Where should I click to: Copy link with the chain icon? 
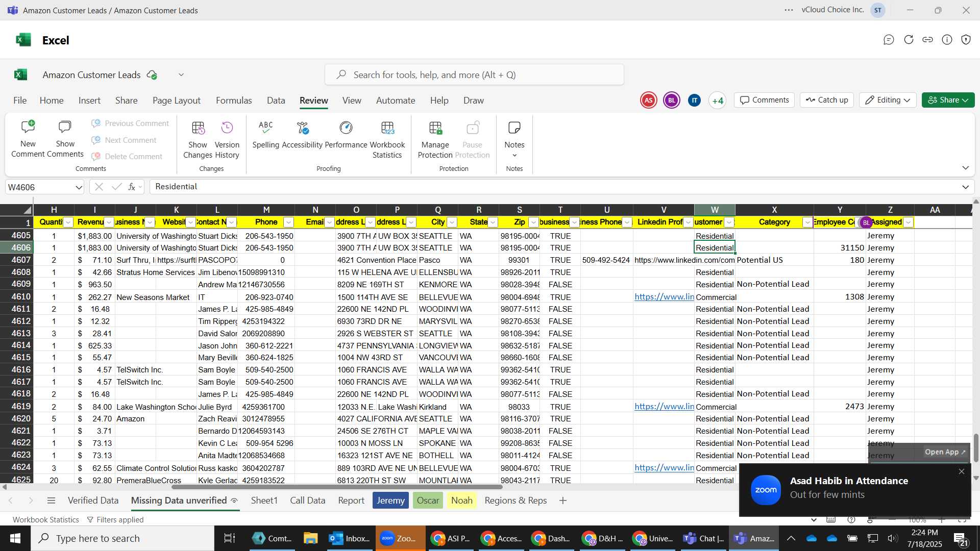[927, 40]
